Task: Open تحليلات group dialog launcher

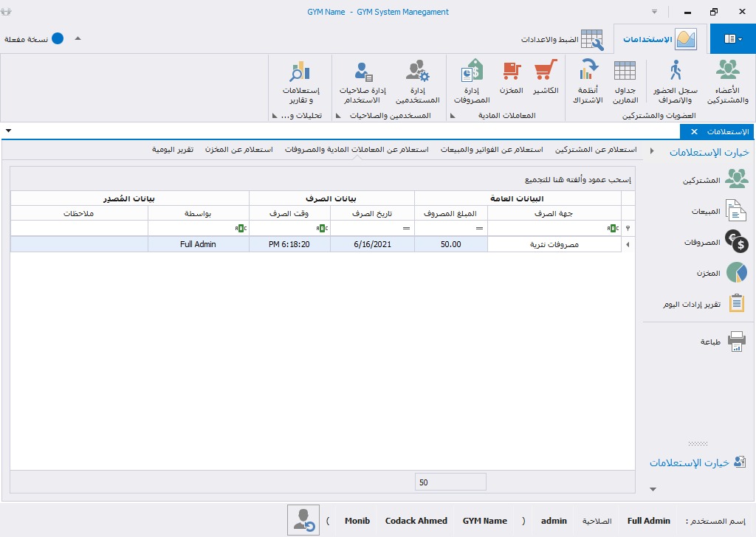Action: [x=275, y=116]
